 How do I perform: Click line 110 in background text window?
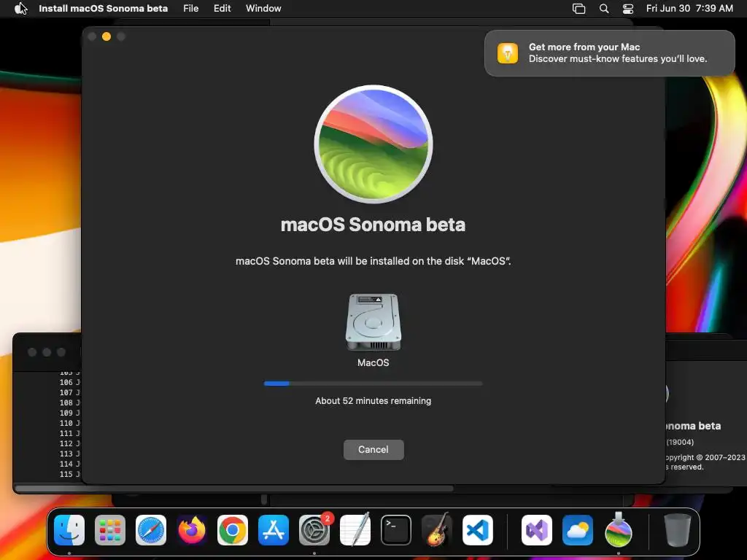click(69, 424)
